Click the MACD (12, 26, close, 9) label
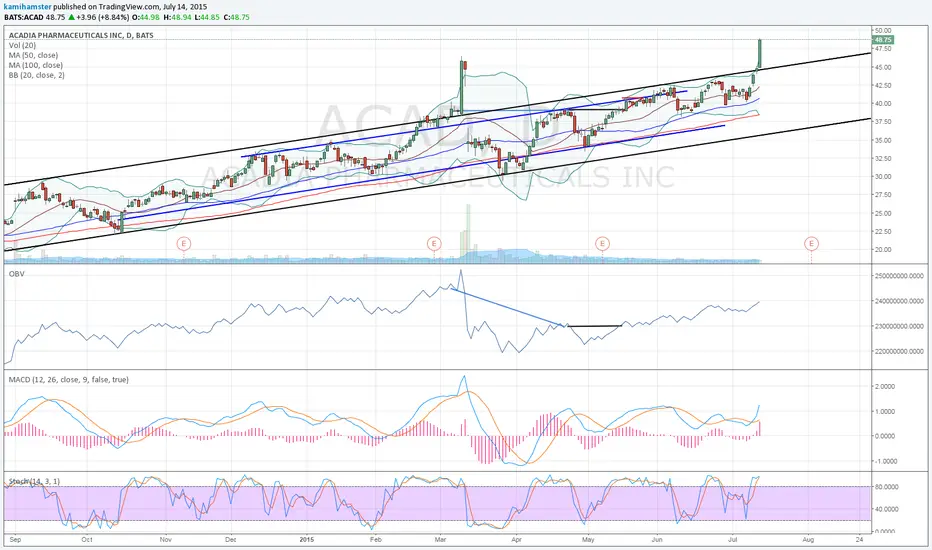Screen dimensions: 932x550 [x=68, y=379]
